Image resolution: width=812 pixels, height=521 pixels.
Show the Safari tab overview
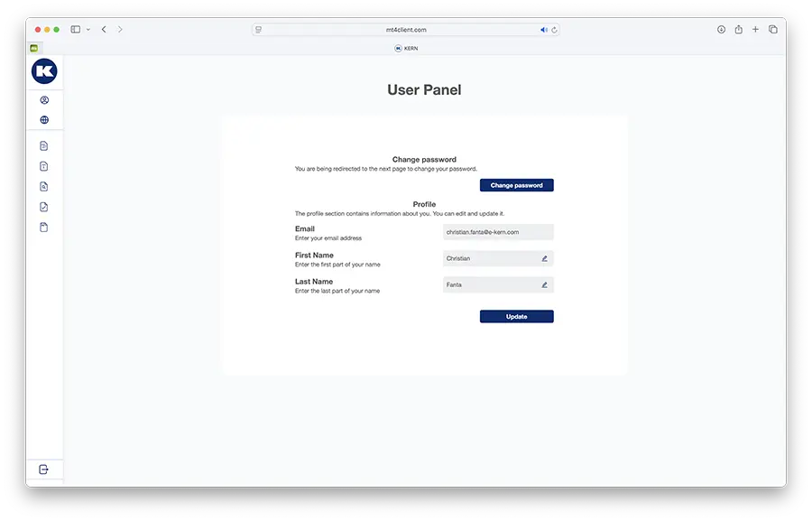773,30
